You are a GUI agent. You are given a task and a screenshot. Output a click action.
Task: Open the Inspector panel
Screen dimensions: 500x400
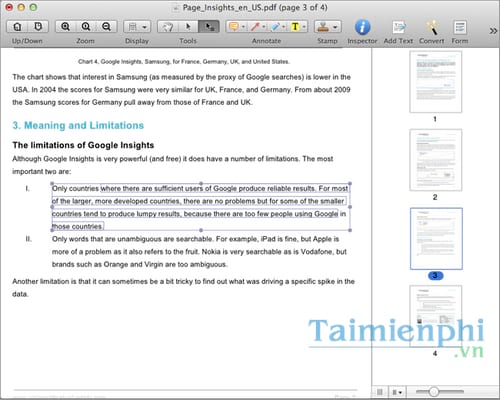click(x=362, y=27)
